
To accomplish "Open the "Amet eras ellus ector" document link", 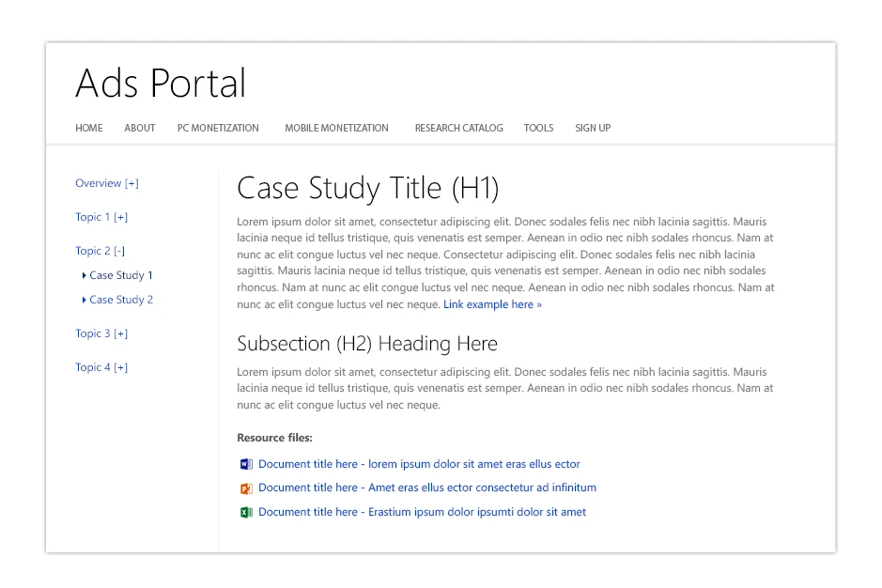I will (427, 487).
